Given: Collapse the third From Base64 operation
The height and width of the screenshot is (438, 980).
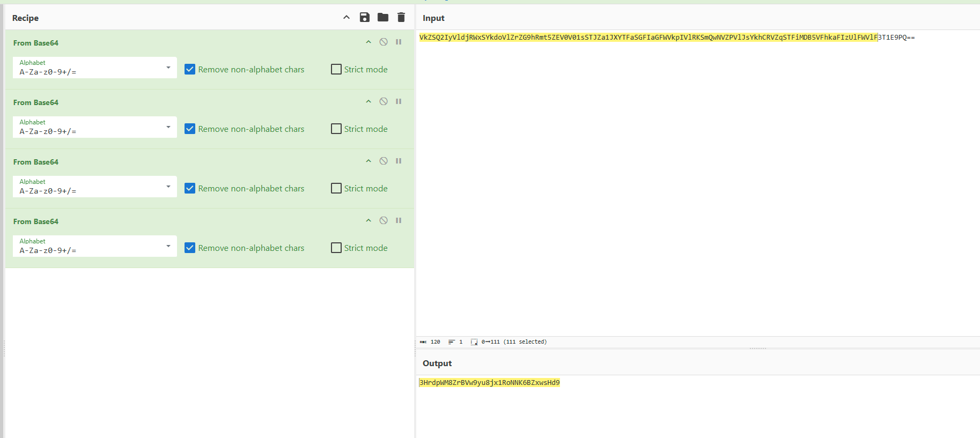Looking at the screenshot, I should 369,161.
